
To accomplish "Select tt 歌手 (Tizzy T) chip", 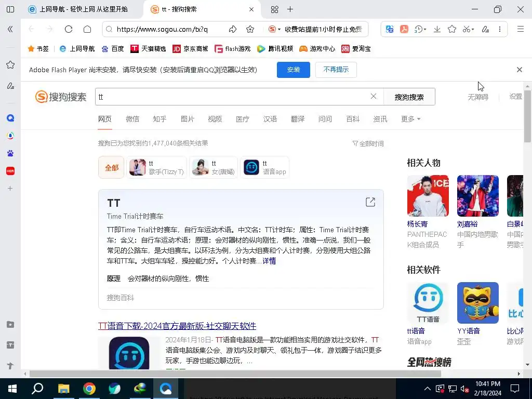I will pos(157,168).
